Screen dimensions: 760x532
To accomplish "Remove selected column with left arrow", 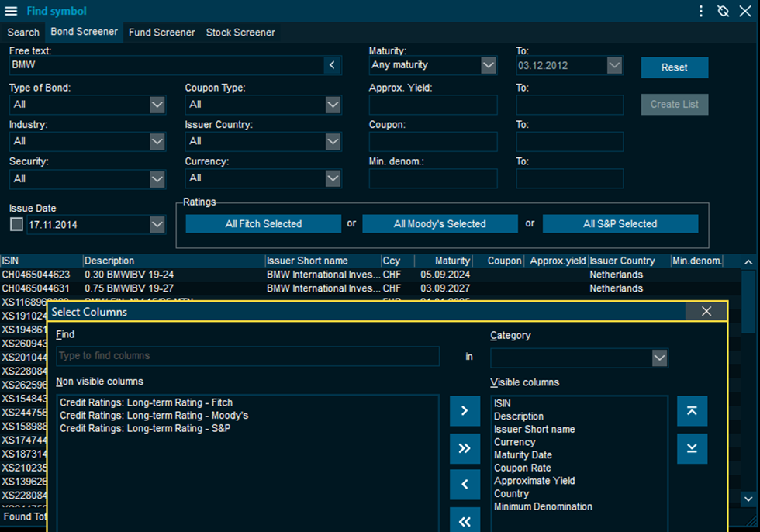I will click(465, 485).
